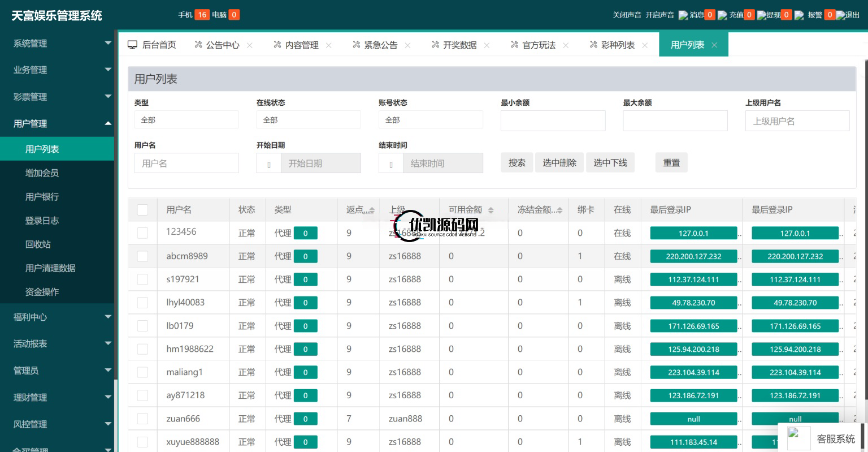
Task: Sort by 可用金额 column arrows
Action: [491, 210]
